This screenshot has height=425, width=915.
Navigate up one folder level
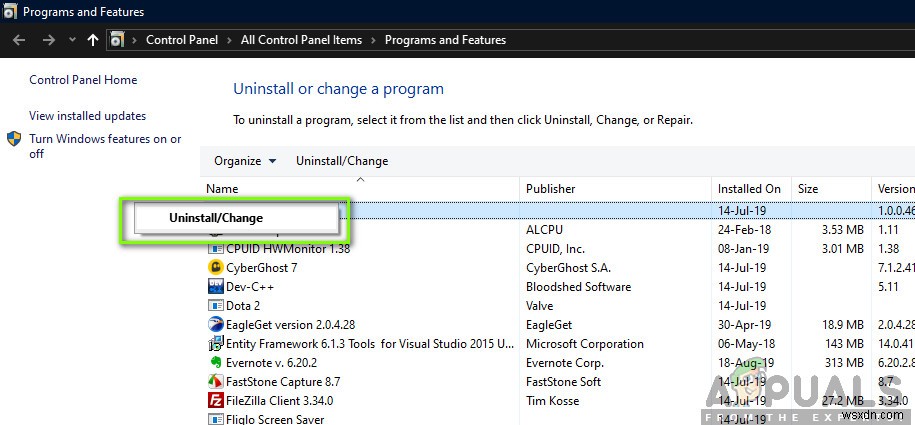[x=93, y=40]
